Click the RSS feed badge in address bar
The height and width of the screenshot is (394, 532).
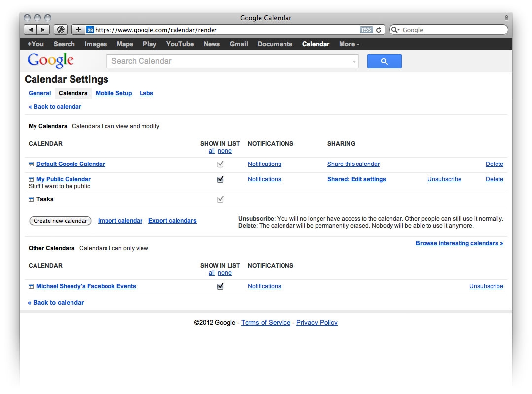(366, 30)
